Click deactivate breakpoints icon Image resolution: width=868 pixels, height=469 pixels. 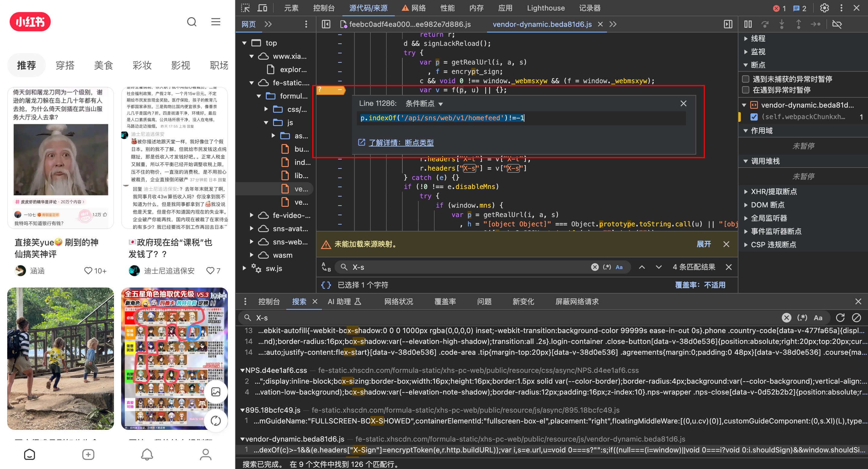[x=837, y=24]
